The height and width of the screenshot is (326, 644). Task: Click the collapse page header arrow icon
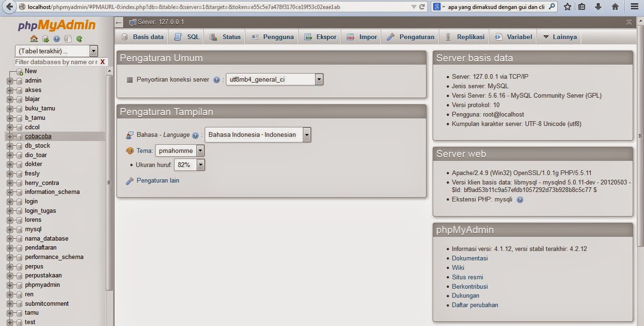point(629,22)
